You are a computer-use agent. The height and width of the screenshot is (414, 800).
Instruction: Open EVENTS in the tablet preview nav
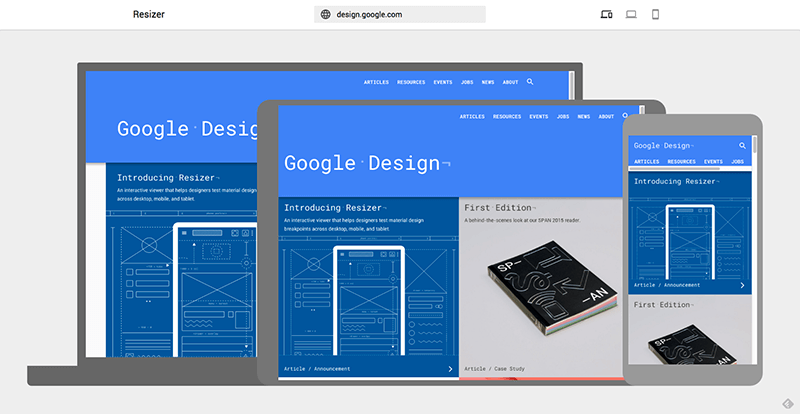tap(539, 116)
